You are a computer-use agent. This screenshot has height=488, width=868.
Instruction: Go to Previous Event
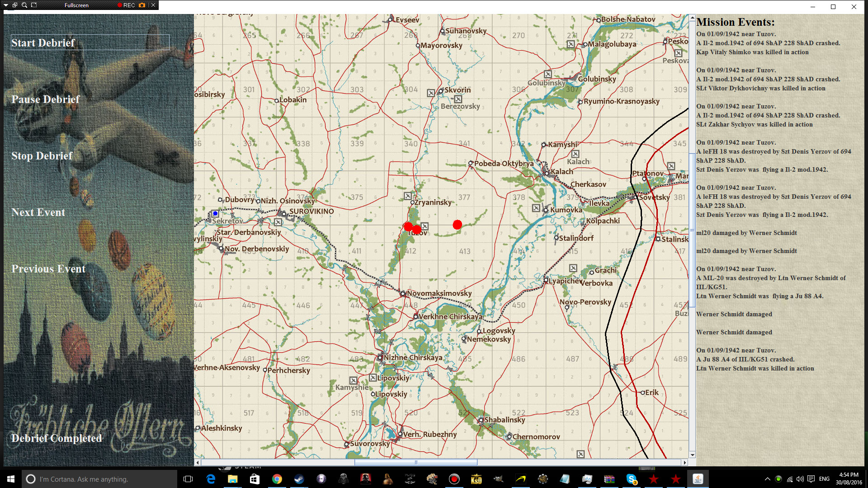pos(48,269)
